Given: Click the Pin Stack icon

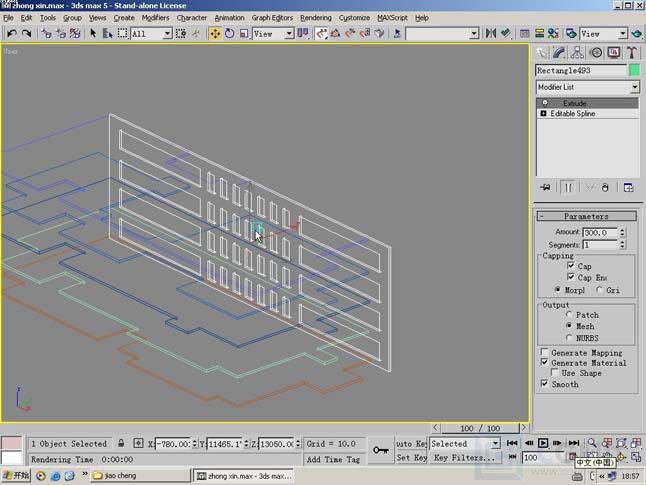Looking at the screenshot, I should (x=545, y=187).
